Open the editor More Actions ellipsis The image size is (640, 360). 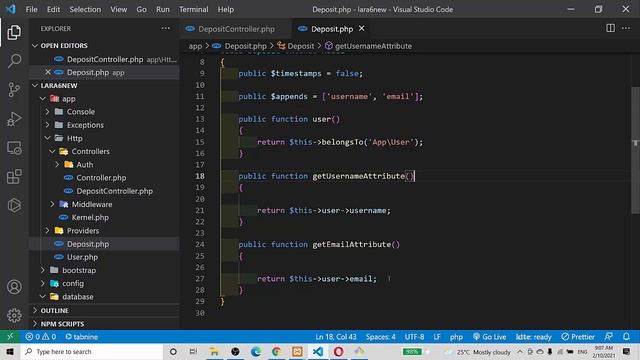coord(626,28)
